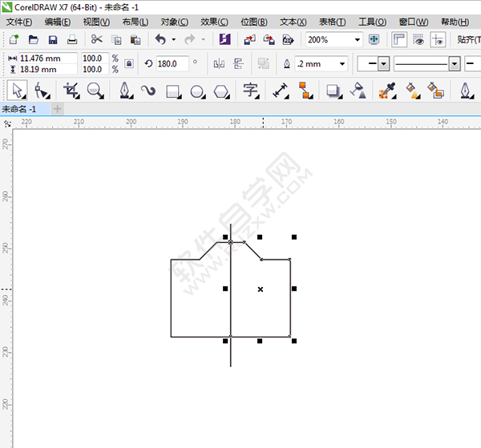Add new document tab with plus
The height and width of the screenshot is (448, 481).
pos(58,109)
